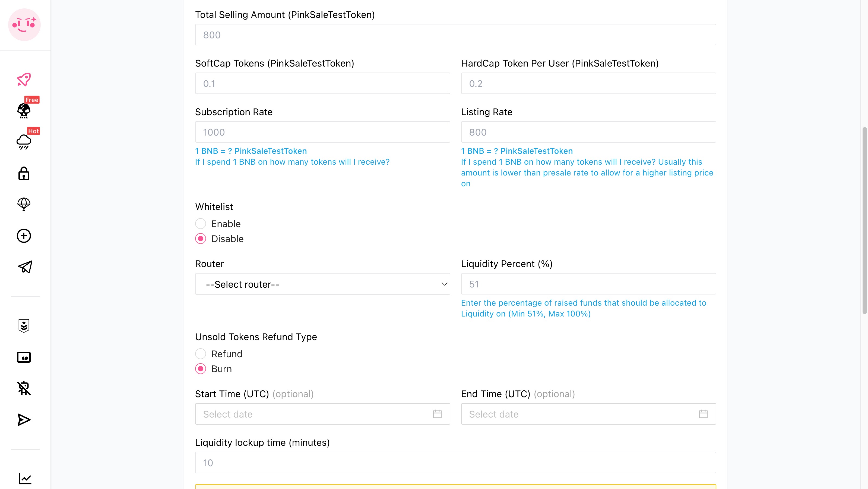Open the rocket launchpad sidebar icon
Image resolution: width=868 pixels, height=489 pixels.
[24, 80]
